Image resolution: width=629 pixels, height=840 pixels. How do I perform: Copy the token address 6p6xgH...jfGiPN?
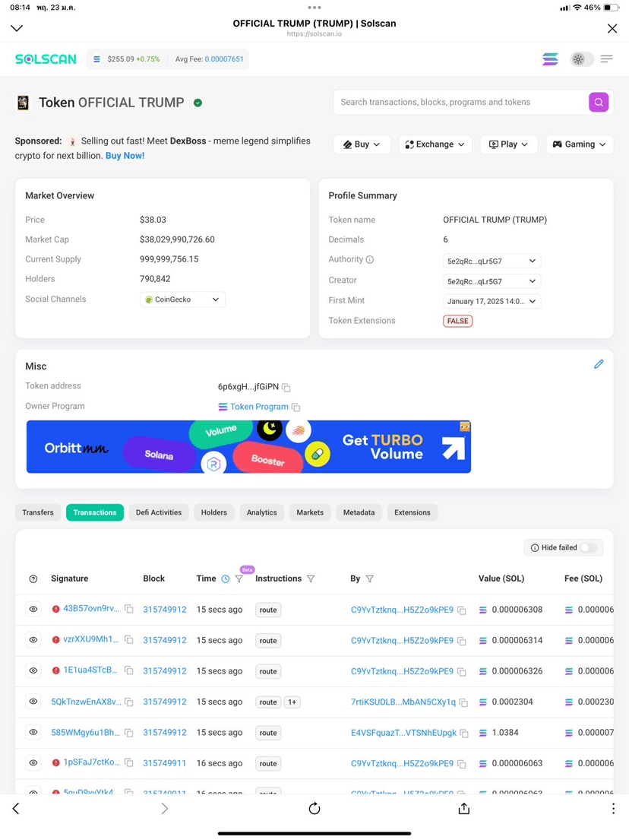(x=286, y=388)
